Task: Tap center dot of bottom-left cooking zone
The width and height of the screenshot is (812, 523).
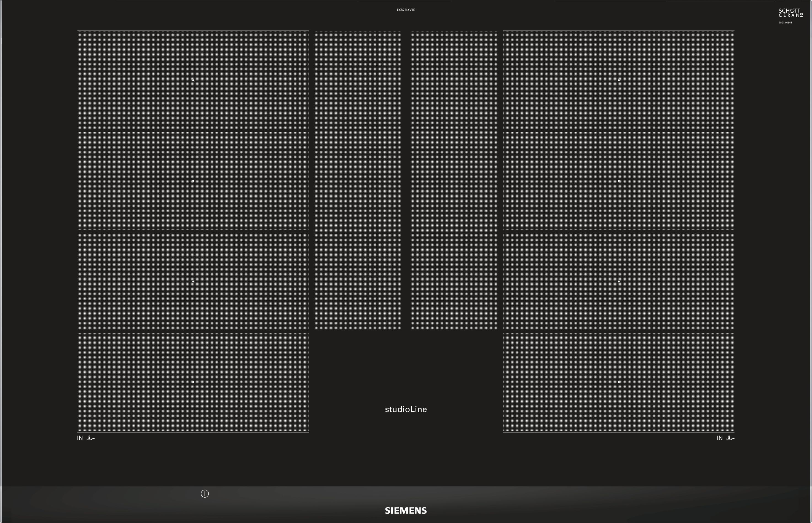Action: 193,382
